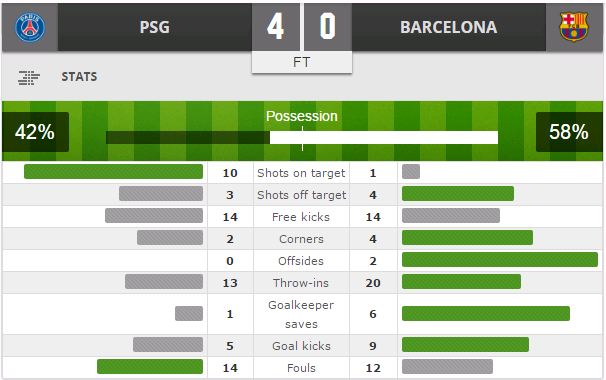Click Barcelona's Throw-ins value 20
Screen dimensions: 606x380
click(373, 283)
